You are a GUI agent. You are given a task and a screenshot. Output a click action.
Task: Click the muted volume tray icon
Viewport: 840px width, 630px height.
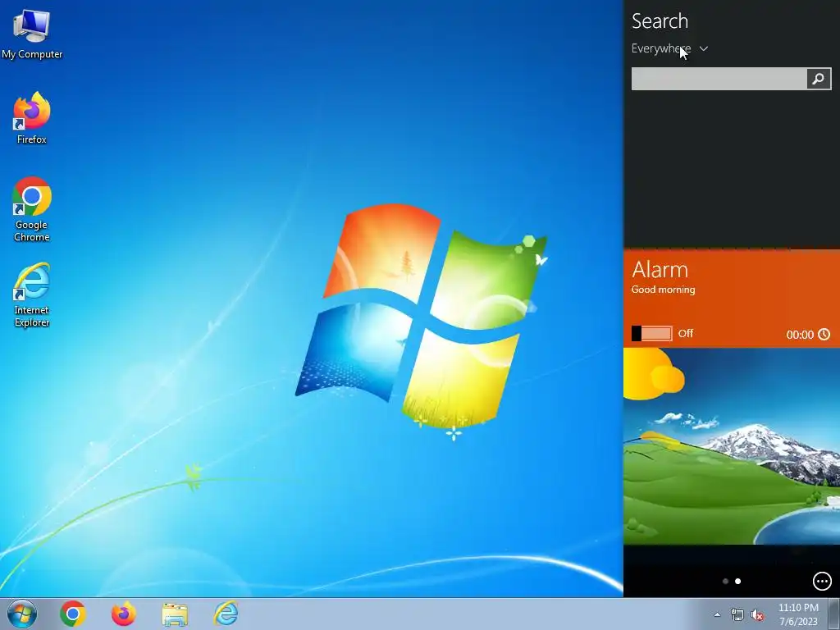[x=757, y=615]
